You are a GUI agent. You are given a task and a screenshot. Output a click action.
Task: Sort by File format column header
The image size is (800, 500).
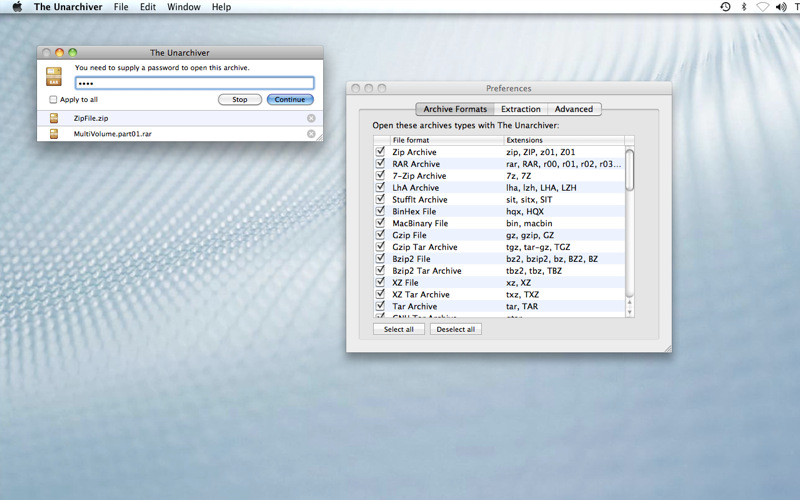[x=447, y=140]
